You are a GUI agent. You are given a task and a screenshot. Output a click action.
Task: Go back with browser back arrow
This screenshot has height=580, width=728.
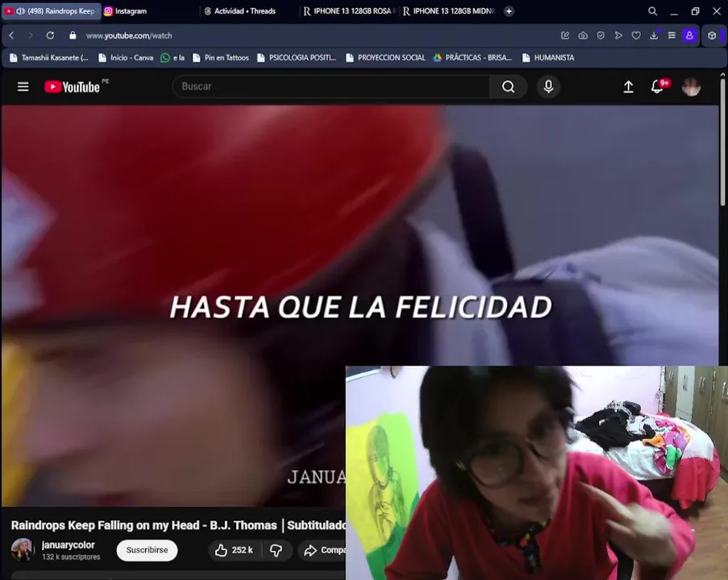coord(11,35)
